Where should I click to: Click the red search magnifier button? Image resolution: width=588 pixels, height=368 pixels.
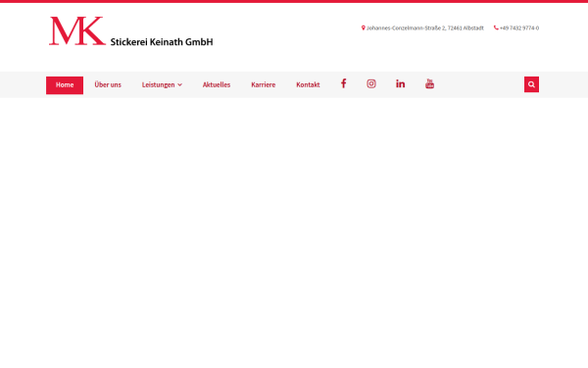point(531,84)
